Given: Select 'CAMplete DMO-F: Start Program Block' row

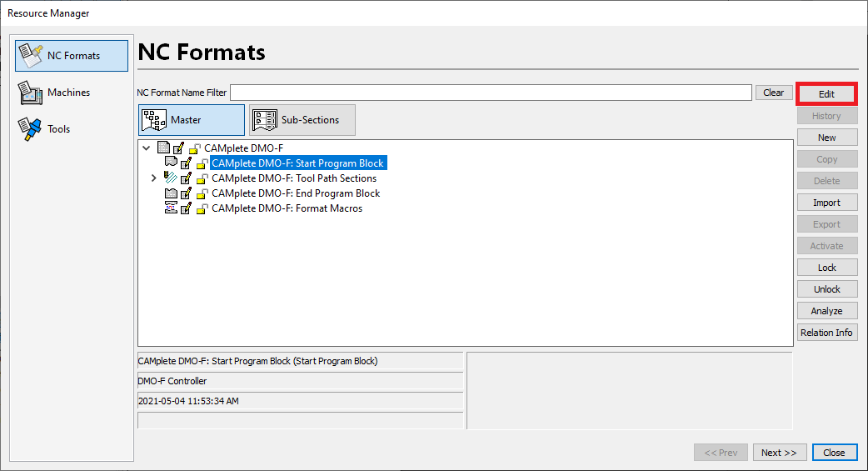Looking at the screenshot, I should click(298, 163).
